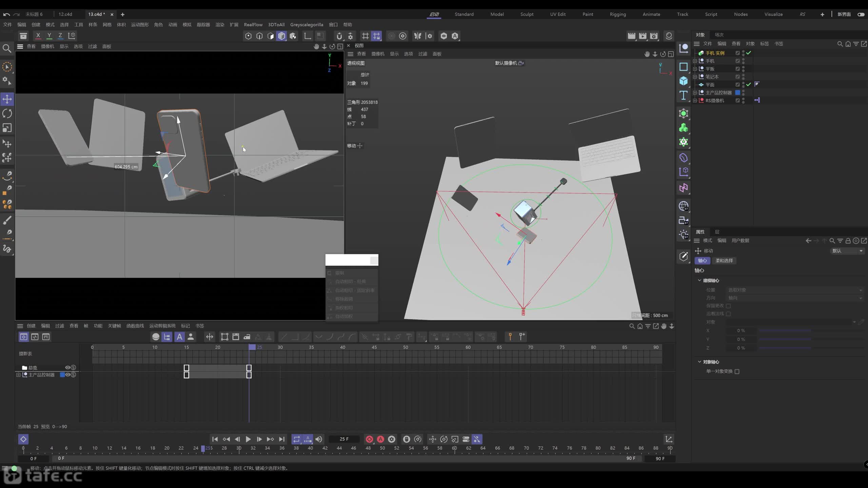The height and width of the screenshot is (488, 868).
Task: Click the current frame field 25 F
Action: pos(344,439)
